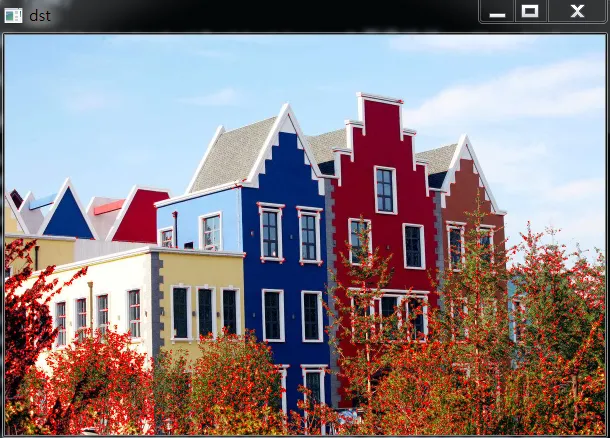The height and width of the screenshot is (438, 610).
Task: Click the dst window title text
Action: 40,16
